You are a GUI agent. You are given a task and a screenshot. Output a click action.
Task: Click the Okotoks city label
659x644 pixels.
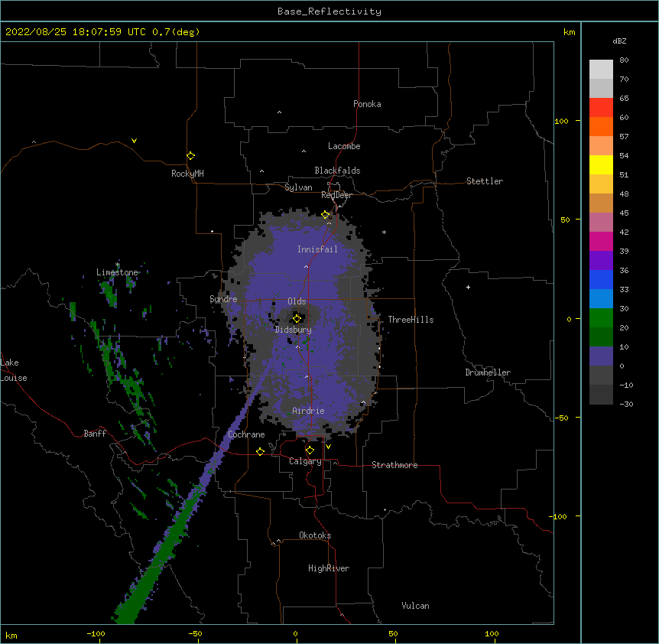point(315,535)
